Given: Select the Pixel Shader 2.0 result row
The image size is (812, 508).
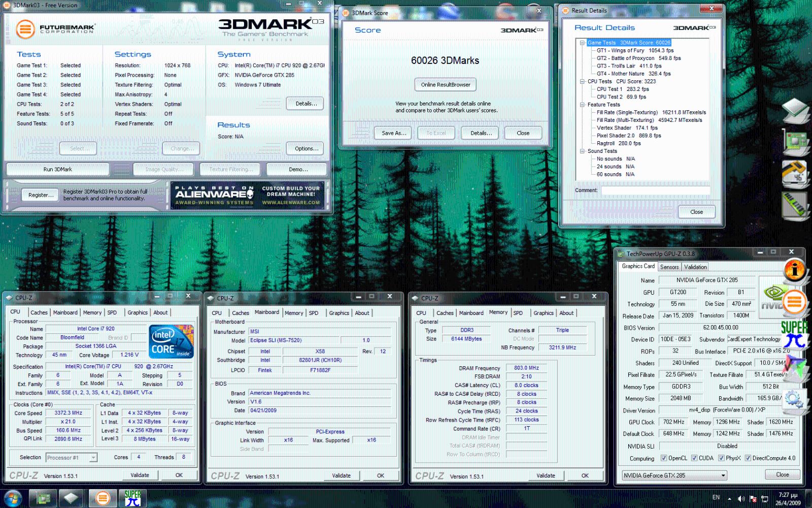Looking at the screenshot, I should point(629,136).
